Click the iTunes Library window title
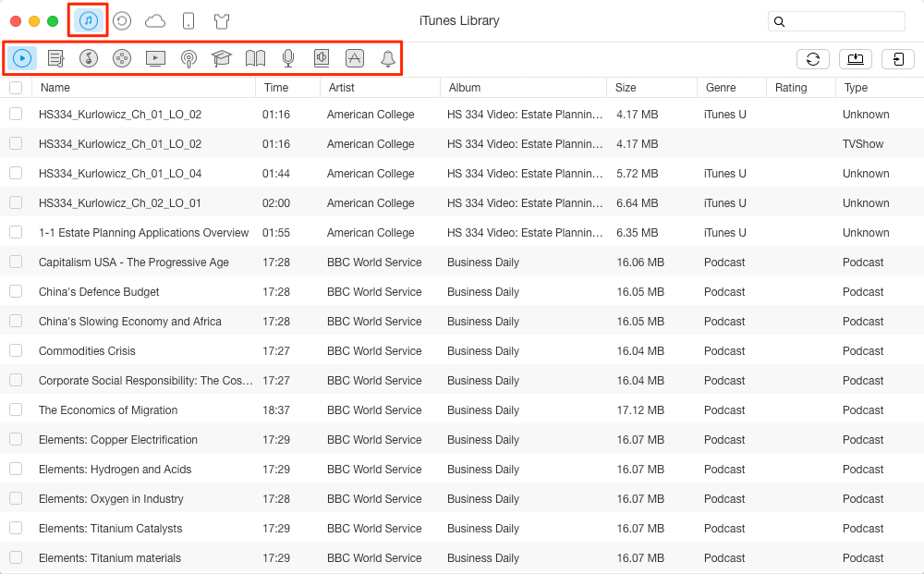The width and height of the screenshot is (924, 574). coord(459,20)
